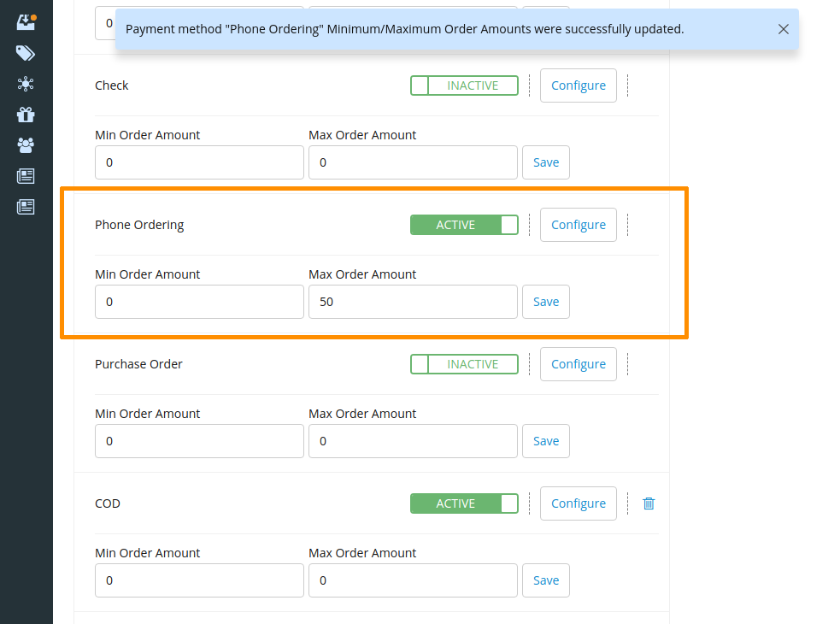Viewport: 840px width, 624px height.
Task: Open the network hub icon in sidebar
Action: point(26,84)
